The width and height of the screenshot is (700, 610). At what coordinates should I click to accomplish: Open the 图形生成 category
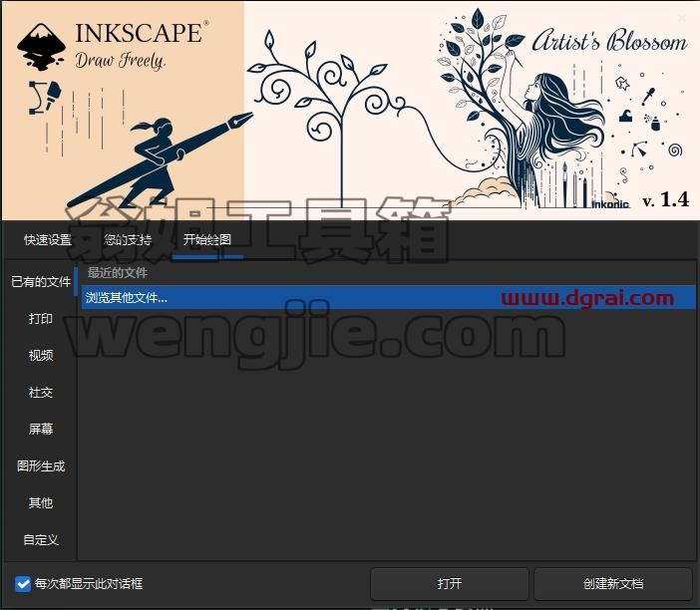[x=41, y=465]
